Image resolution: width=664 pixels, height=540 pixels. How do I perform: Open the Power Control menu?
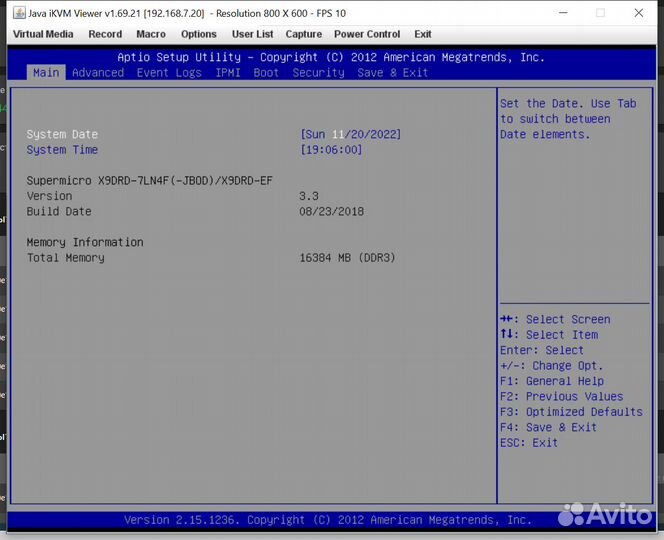coord(367,34)
